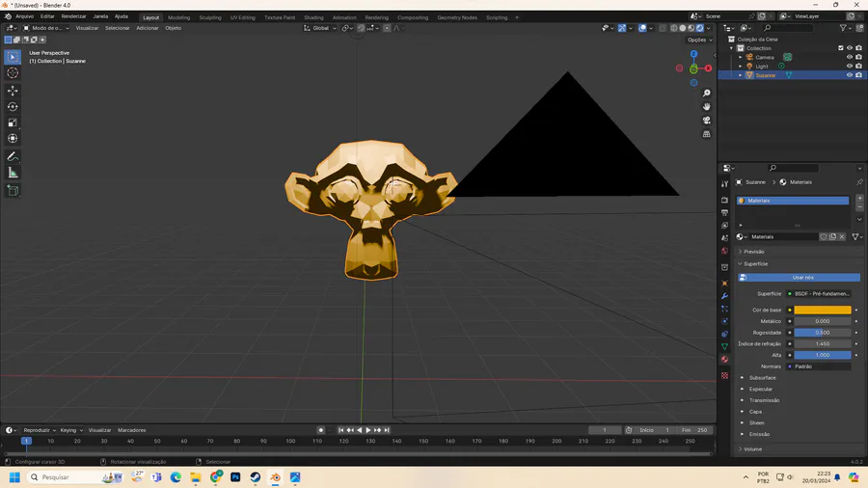
Task: Open the View Layer properties tab
Action: (724, 225)
